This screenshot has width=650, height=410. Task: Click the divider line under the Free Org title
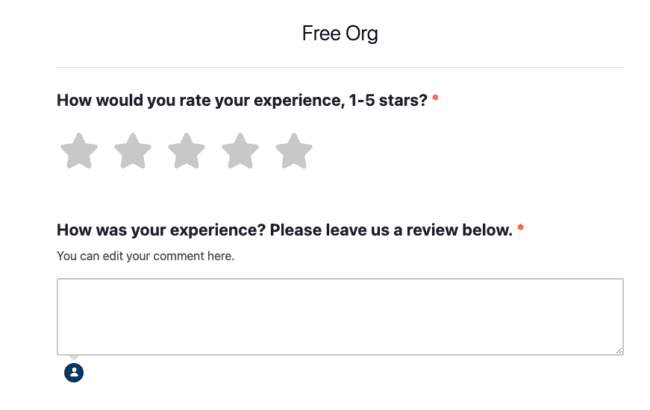(x=340, y=68)
